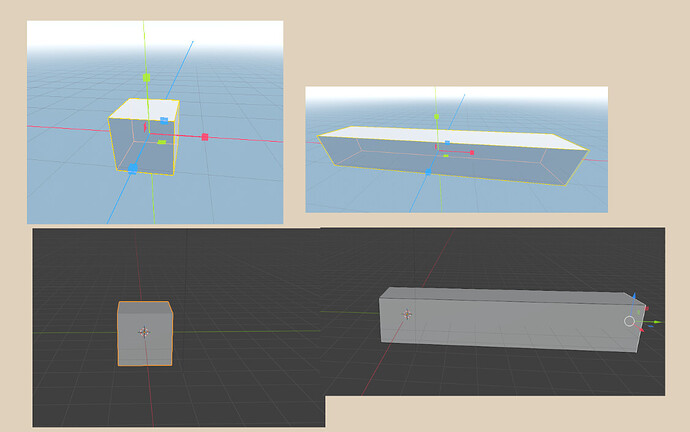Click the green arrow tip of the Blender gizmo
This screenshot has width=690, height=432.
point(658,322)
